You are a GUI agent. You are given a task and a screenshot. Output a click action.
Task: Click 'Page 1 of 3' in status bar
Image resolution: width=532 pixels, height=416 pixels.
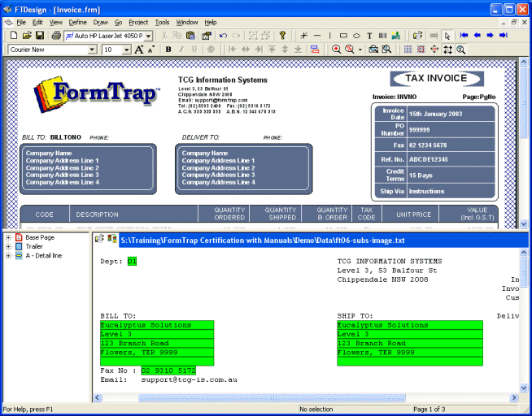pyautogui.click(x=430, y=409)
